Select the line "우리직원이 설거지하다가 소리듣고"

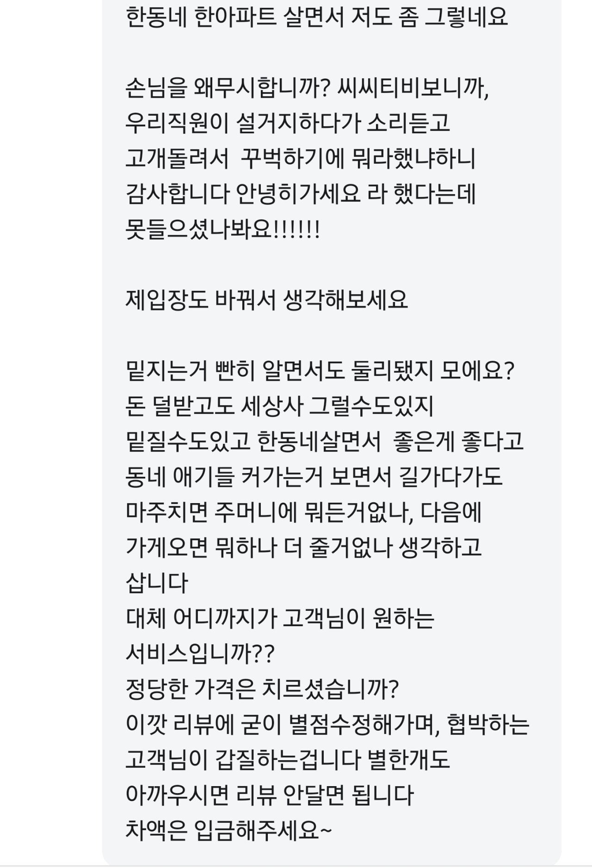click(x=287, y=123)
